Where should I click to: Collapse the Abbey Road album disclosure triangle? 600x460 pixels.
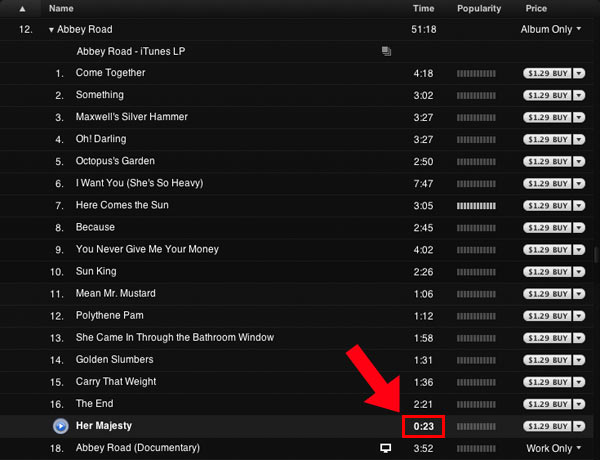(x=51, y=30)
